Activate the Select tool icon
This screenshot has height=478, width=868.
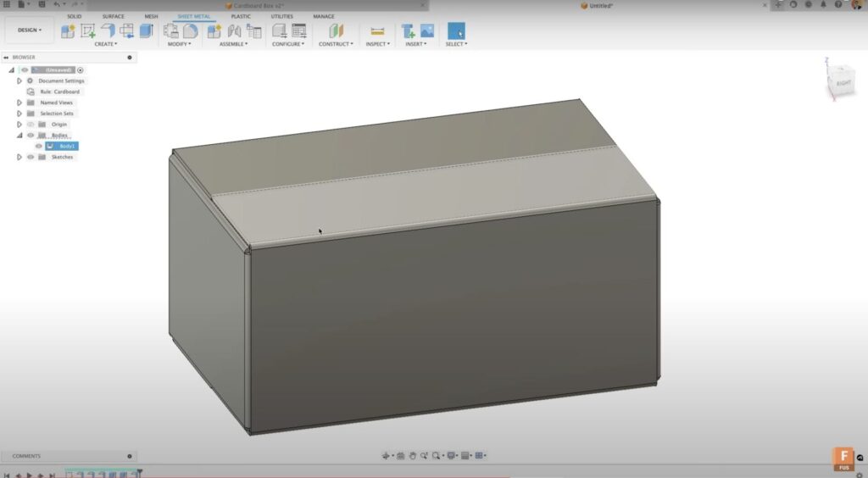pyautogui.click(x=456, y=31)
